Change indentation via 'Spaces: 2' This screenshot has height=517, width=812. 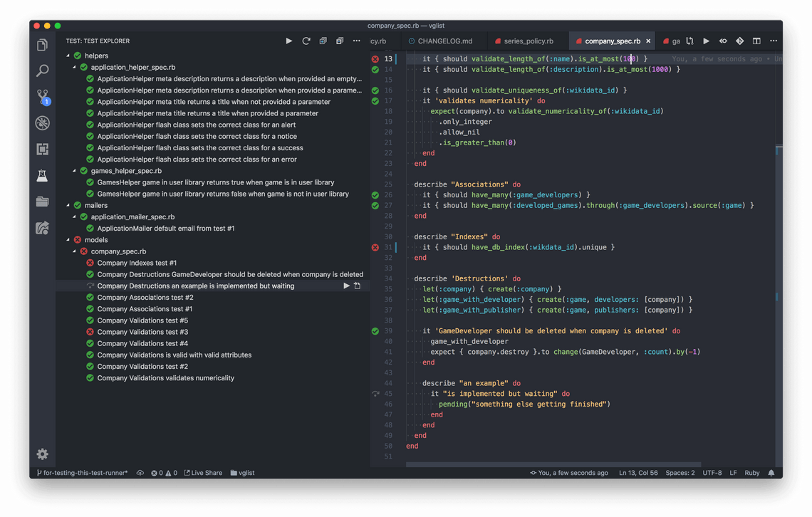tap(680, 473)
